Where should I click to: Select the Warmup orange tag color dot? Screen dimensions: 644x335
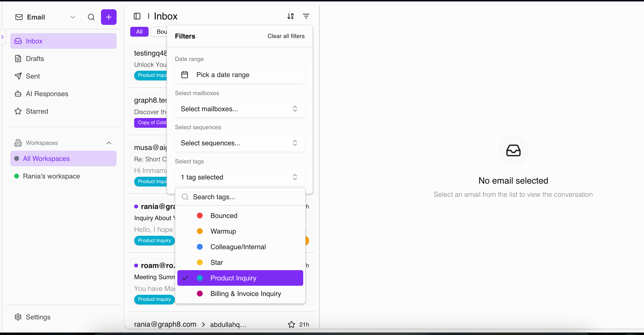coord(200,231)
